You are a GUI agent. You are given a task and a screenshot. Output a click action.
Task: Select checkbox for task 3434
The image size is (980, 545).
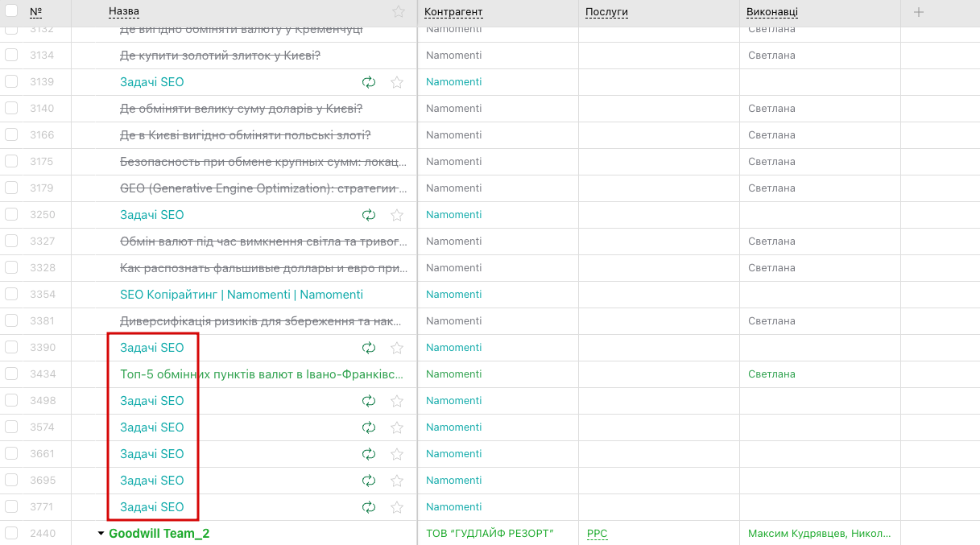11,374
